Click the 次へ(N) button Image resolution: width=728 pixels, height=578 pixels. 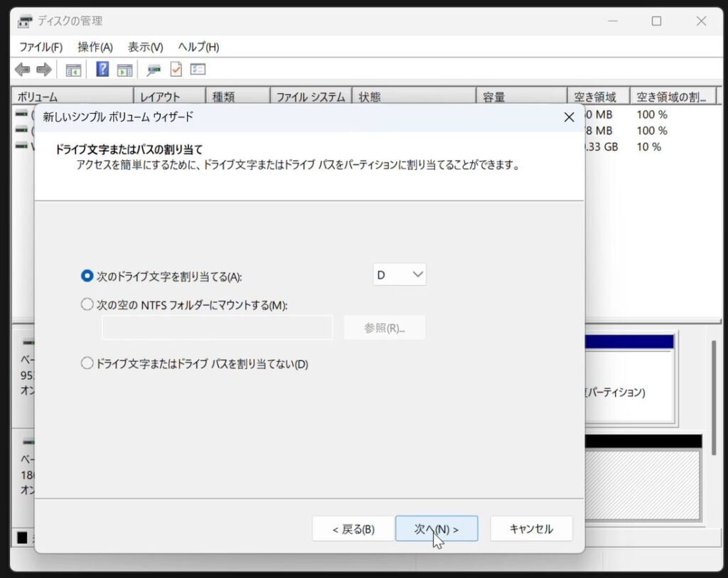click(x=437, y=529)
